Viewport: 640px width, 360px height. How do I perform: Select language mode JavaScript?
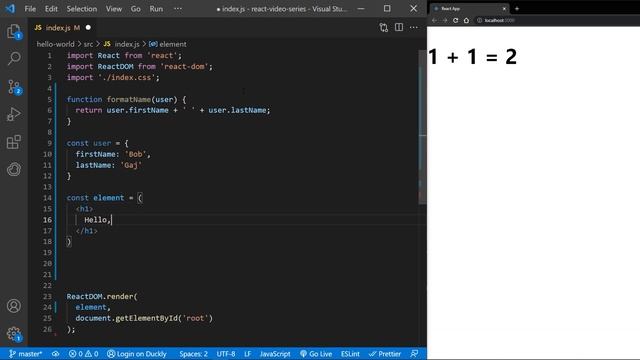click(275, 354)
